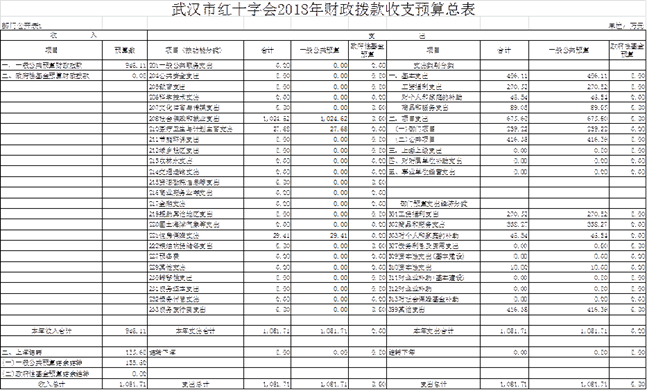Click the 301工资福利支出 row label
This screenshot has width=647, height=390.
(414, 214)
